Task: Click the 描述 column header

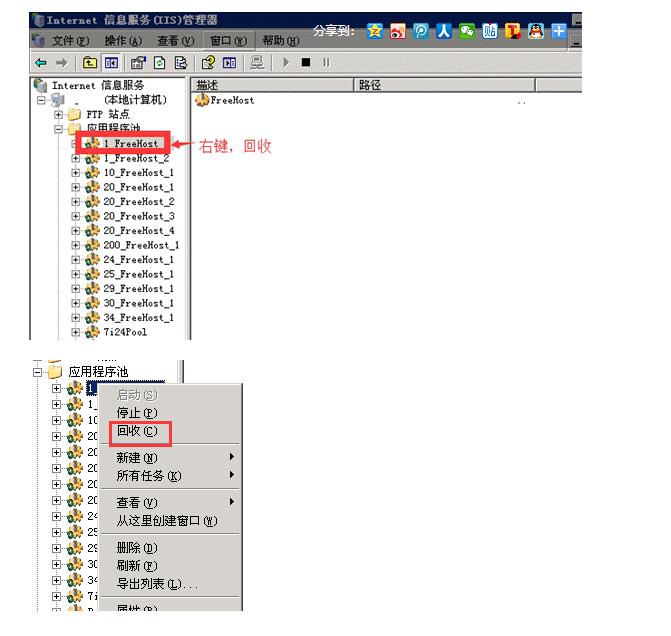Action: click(x=208, y=85)
